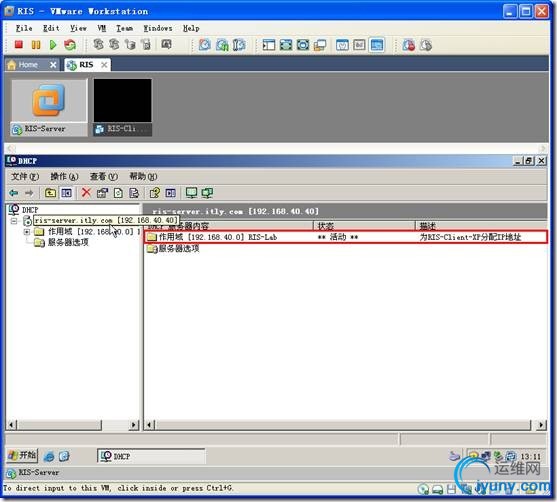This screenshot has height=502, width=557.
Task: Click the Reset VM icon
Action: point(70,45)
